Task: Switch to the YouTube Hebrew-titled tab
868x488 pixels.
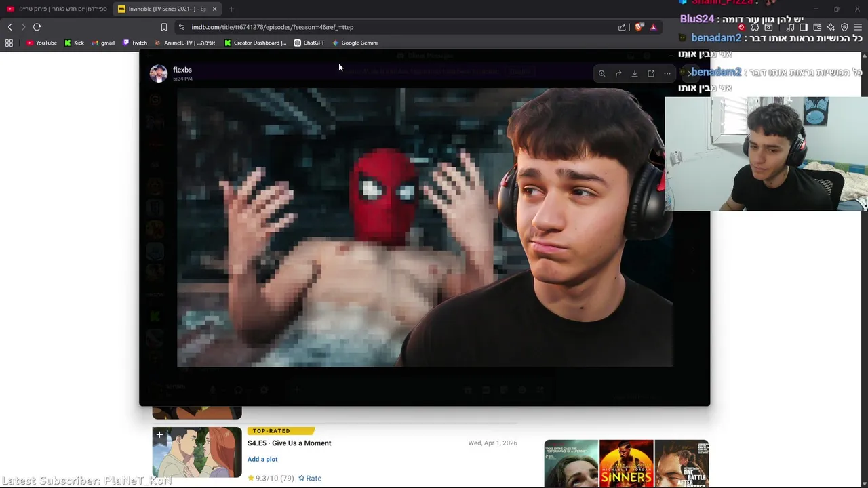Action: pyautogui.click(x=56, y=9)
